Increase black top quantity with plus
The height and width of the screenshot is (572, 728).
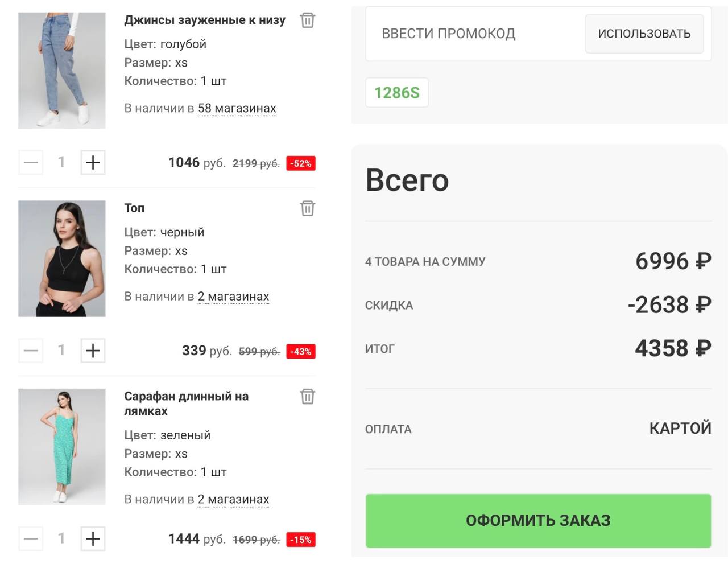click(x=93, y=351)
